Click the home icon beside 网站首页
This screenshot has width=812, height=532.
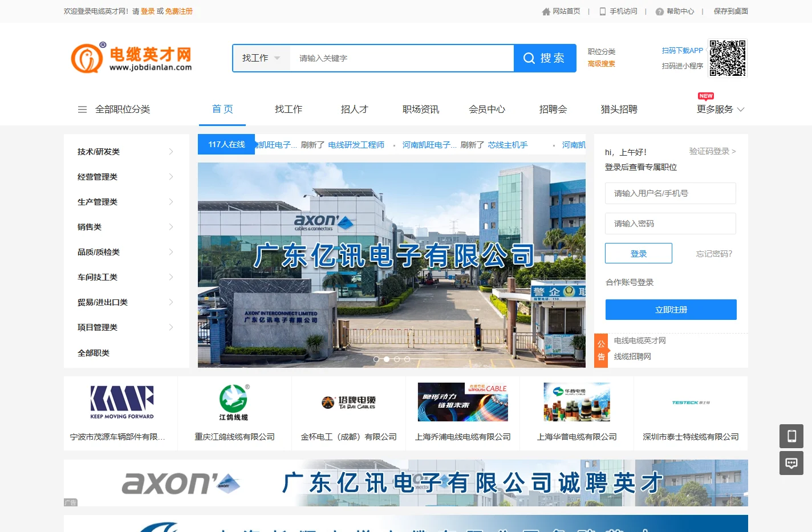point(546,11)
